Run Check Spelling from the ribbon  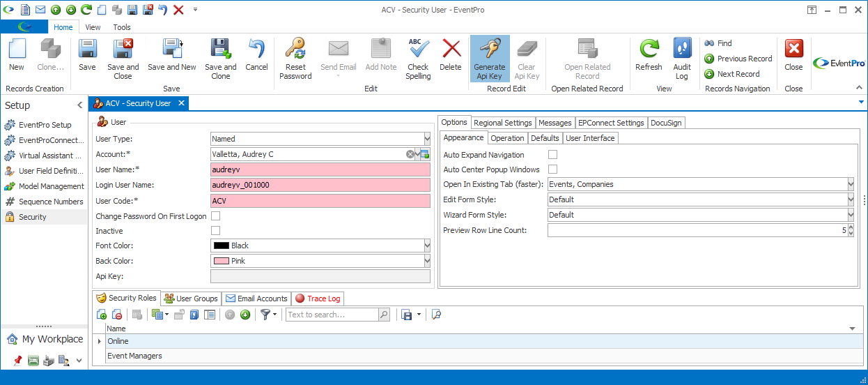(418, 49)
